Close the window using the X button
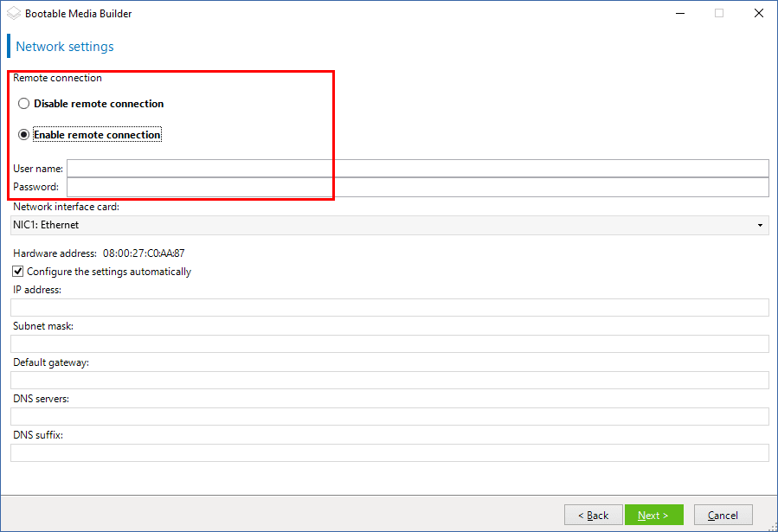Screen dimensions: 778x532 tap(758, 14)
